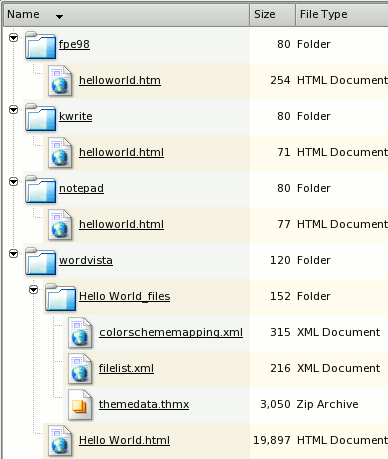Click the notepad folder icon

point(40,189)
